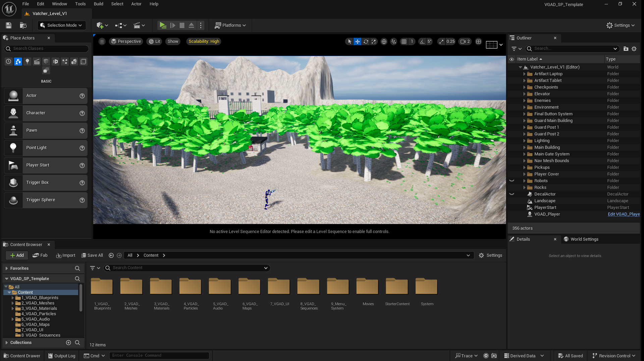Switch to the World Settings tab
Image resolution: width=644 pixels, height=361 pixels.
pos(581,239)
